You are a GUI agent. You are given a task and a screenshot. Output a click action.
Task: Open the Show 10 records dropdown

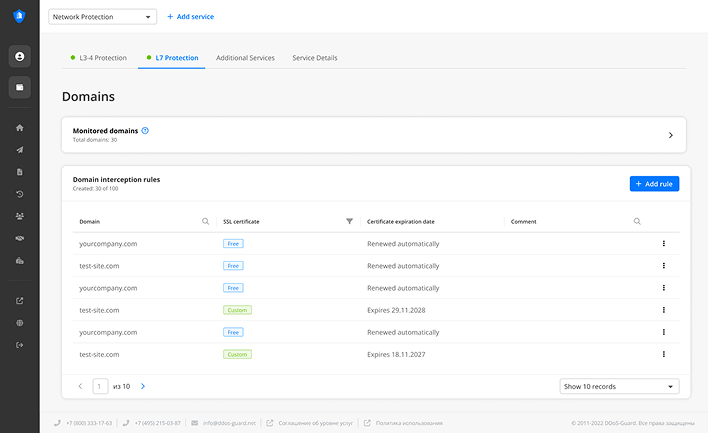(x=619, y=386)
